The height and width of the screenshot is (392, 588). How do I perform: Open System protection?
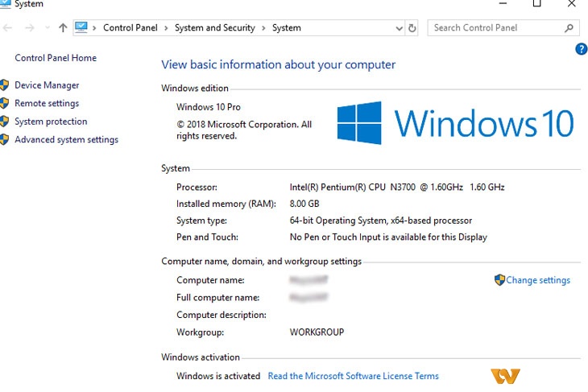[x=51, y=122]
